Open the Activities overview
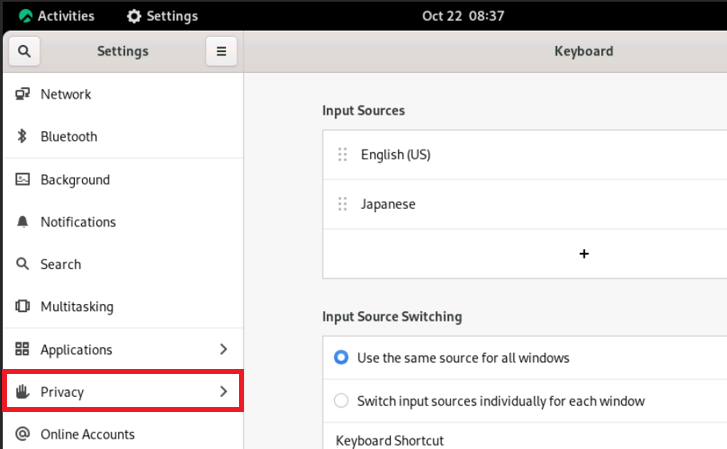Image resolution: width=727 pixels, height=449 pixels. point(56,16)
